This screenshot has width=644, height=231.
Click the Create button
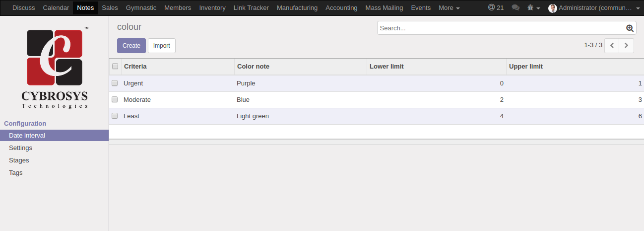pyautogui.click(x=131, y=46)
